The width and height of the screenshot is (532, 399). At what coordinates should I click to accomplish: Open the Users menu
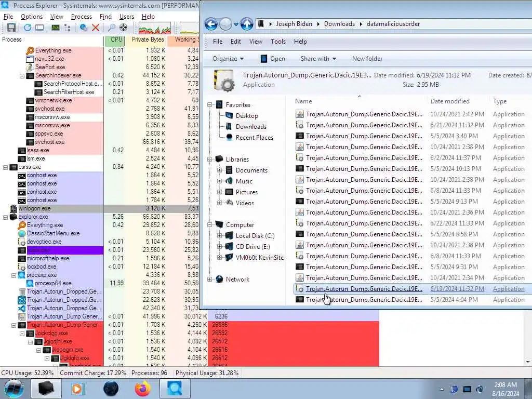pos(127,16)
